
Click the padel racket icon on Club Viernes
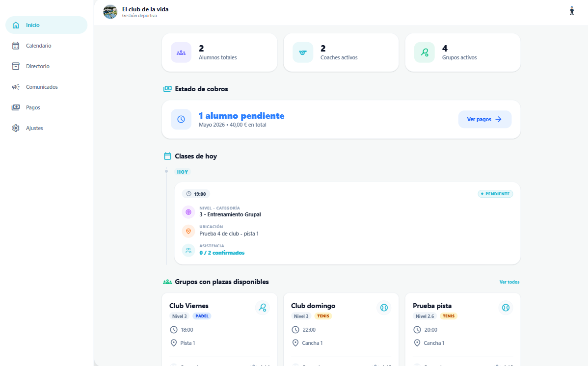(x=263, y=308)
